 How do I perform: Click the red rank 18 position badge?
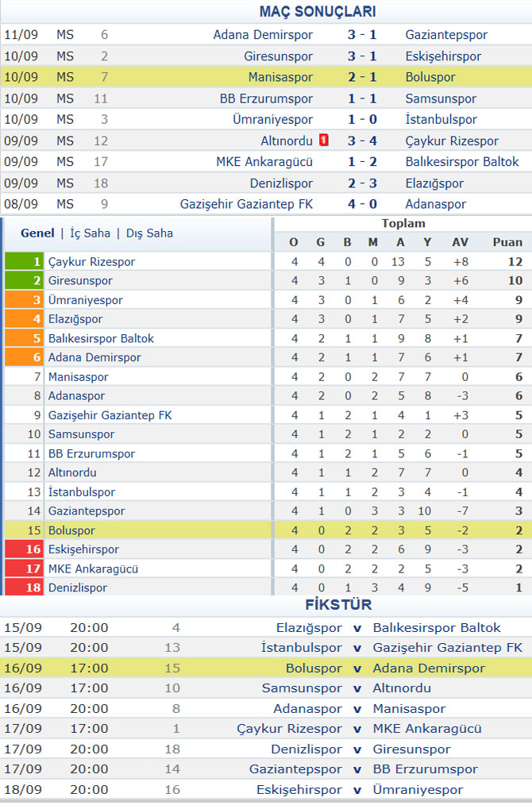click(25, 587)
